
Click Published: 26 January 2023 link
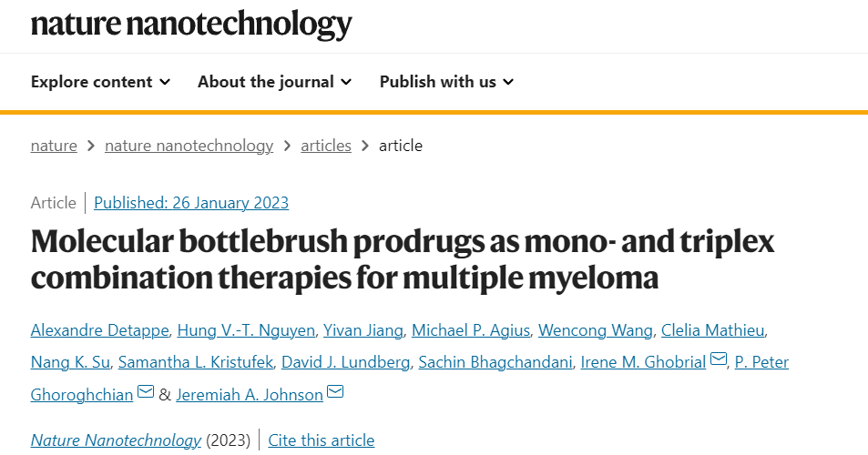(191, 203)
